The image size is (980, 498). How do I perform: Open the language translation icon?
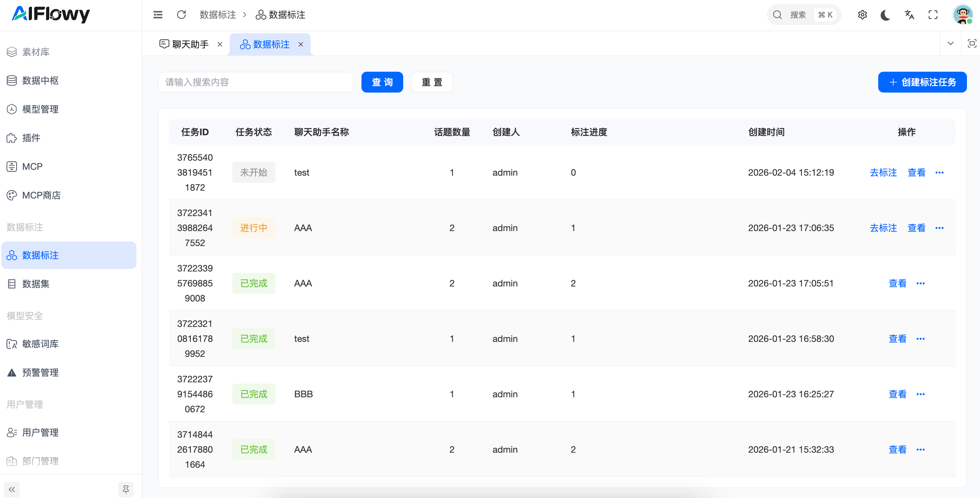point(909,15)
